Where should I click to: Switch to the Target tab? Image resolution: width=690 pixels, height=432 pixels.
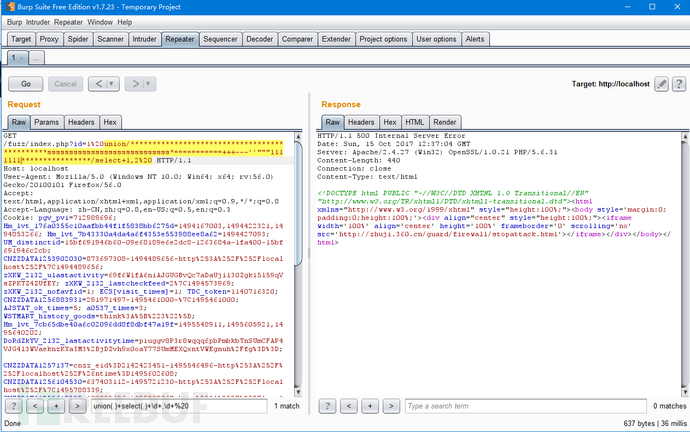21,39
